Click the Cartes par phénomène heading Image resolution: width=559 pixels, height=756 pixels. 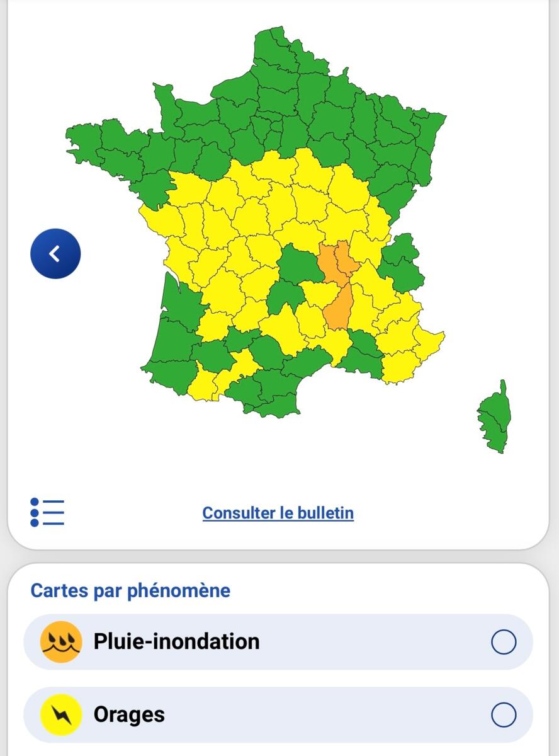click(x=130, y=591)
